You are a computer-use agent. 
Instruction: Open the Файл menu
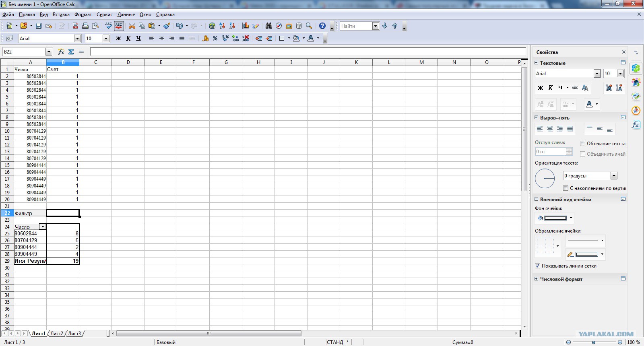8,14
